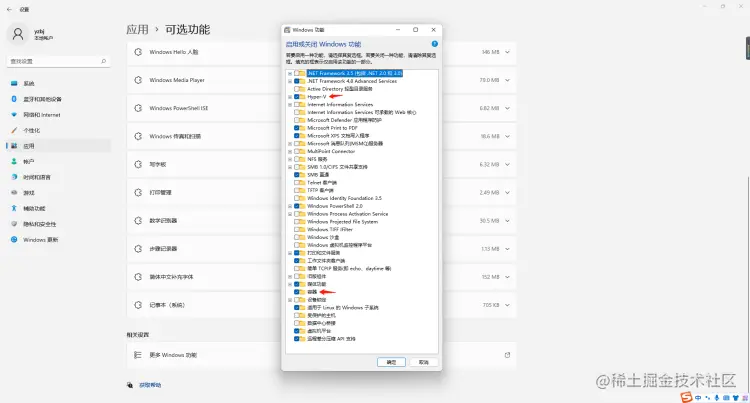
Task: Click the help icon in Windows 功能 dialog
Action: 434,44
